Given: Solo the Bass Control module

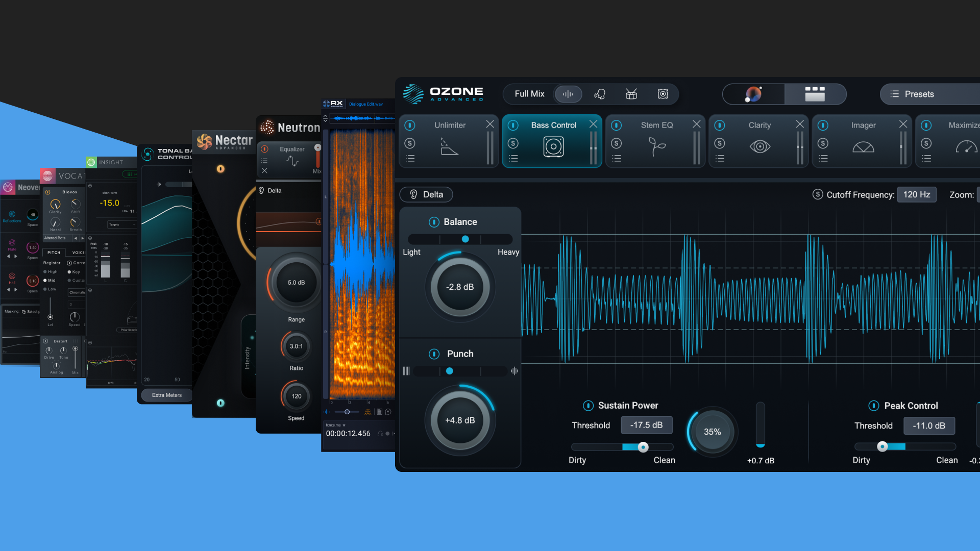Looking at the screenshot, I should point(513,143).
